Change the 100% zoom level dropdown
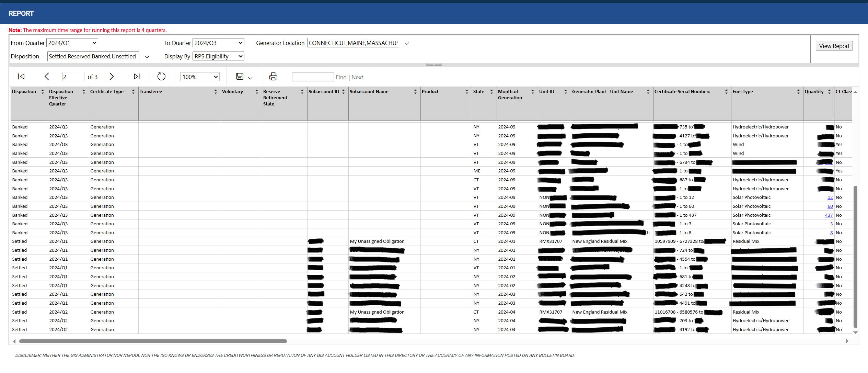This screenshot has height=373, width=868. coord(200,77)
